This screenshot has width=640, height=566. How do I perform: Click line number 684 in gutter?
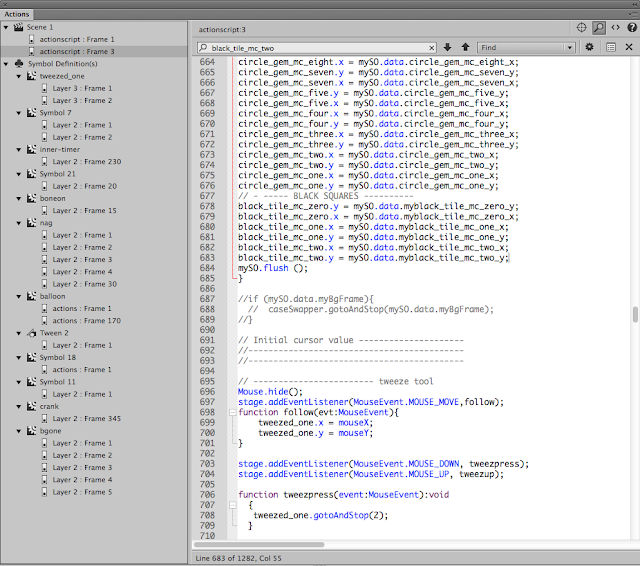pyautogui.click(x=207, y=268)
